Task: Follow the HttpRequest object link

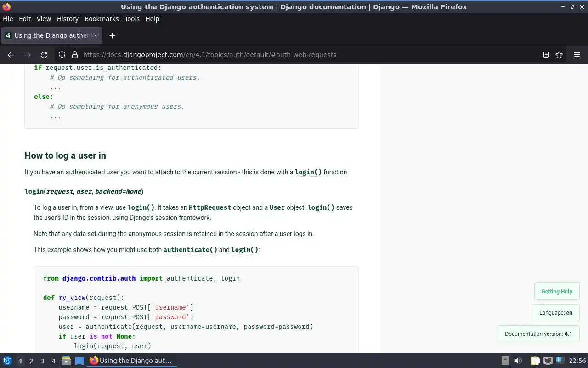Action: 210,207
